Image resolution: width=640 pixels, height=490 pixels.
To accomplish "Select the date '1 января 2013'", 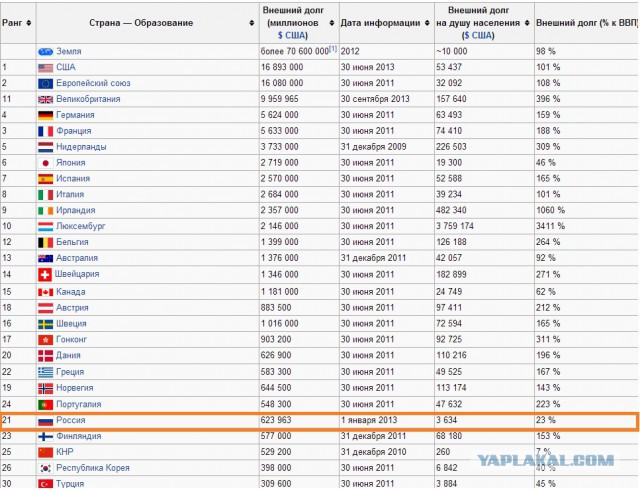I will 369,420.
